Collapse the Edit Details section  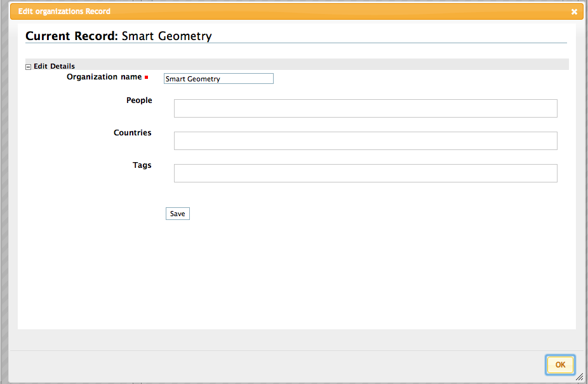click(x=28, y=67)
